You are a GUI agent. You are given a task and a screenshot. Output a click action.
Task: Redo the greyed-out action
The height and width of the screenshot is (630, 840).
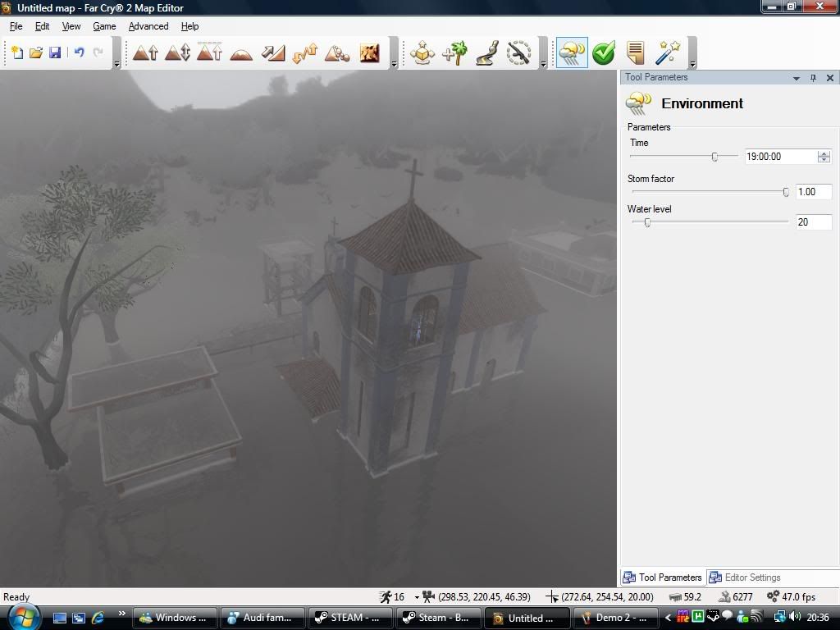click(x=98, y=52)
